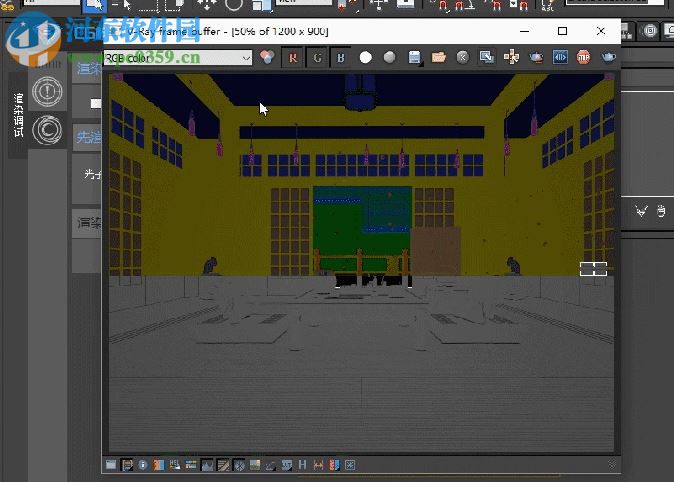Screen dimensions: 674x482
Task: Toggle the green channel G button
Action: (317, 58)
